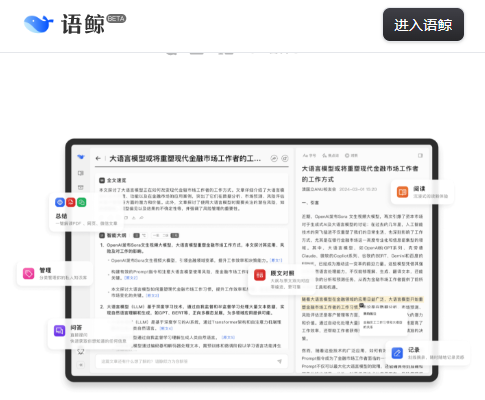This screenshot has width=485, height=400.
Task: Click the 智能大纲 section header
Action: [x=113, y=235]
